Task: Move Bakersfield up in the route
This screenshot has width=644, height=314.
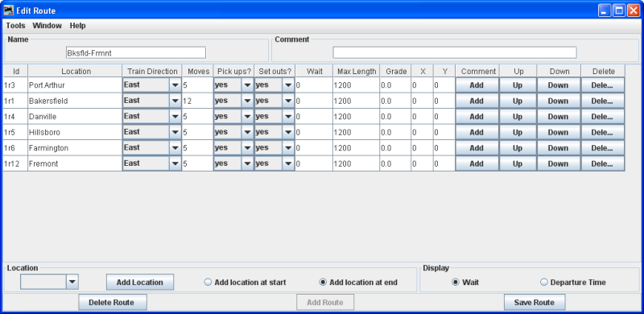Action: [x=518, y=101]
